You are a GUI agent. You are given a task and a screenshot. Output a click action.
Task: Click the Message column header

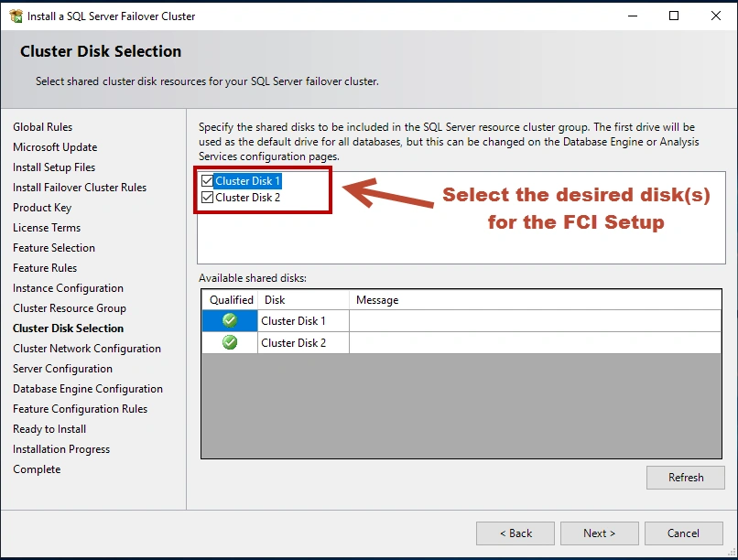click(535, 300)
